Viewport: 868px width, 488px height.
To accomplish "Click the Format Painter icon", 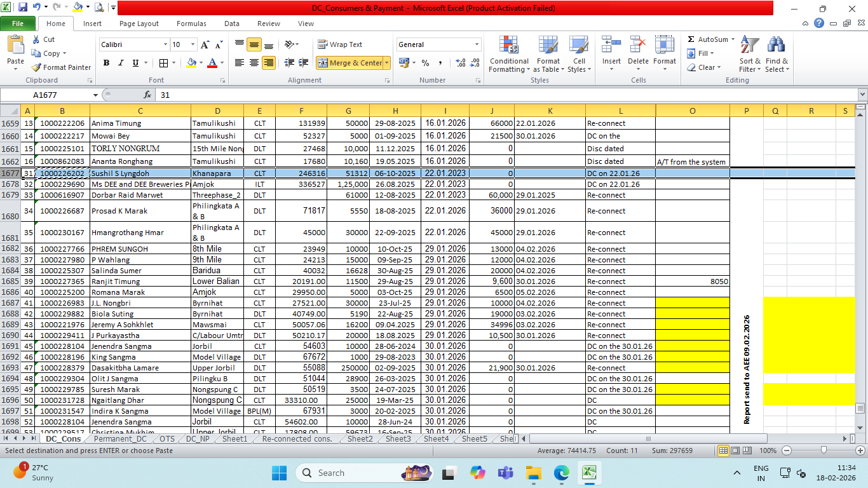I will tap(37, 67).
